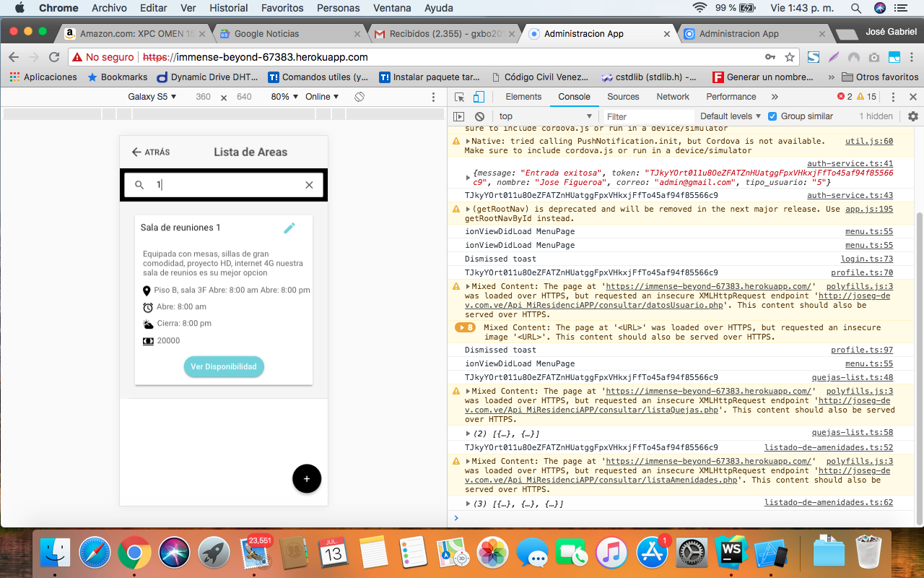
Task: Open the Historial menu in menu bar
Action: (x=228, y=8)
